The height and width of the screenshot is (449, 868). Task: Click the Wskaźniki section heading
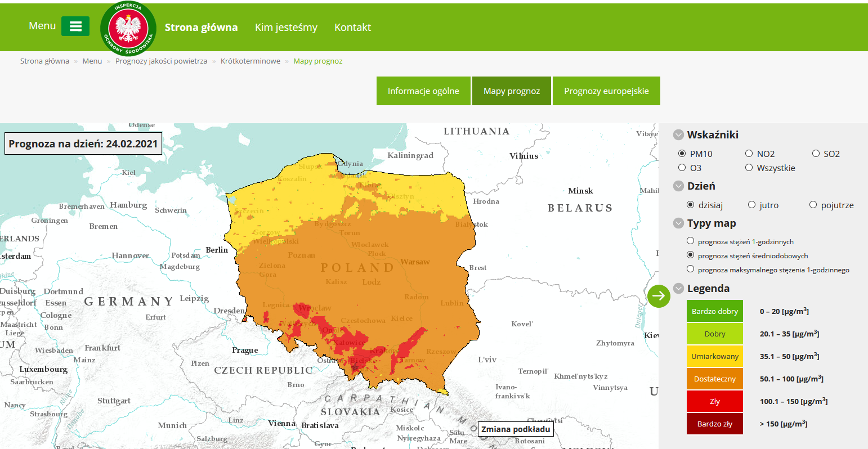713,135
